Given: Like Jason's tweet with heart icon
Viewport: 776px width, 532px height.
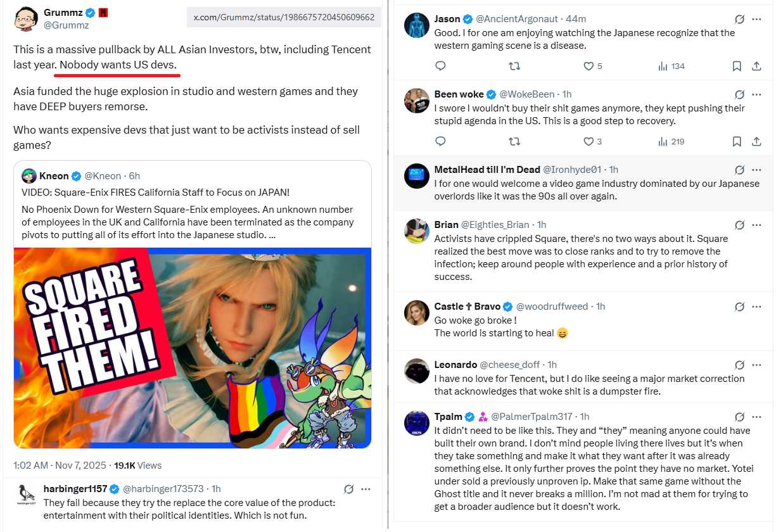Looking at the screenshot, I should pyautogui.click(x=588, y=66).
